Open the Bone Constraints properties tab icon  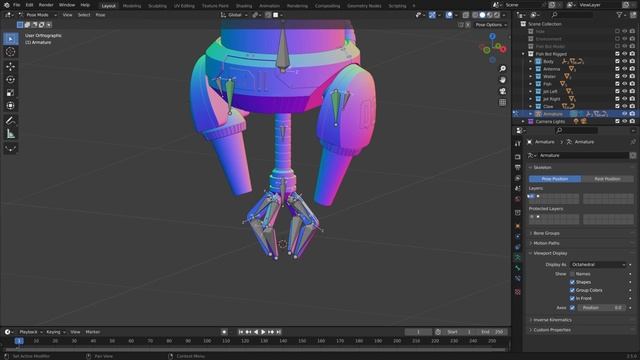[x=518, y=279]
